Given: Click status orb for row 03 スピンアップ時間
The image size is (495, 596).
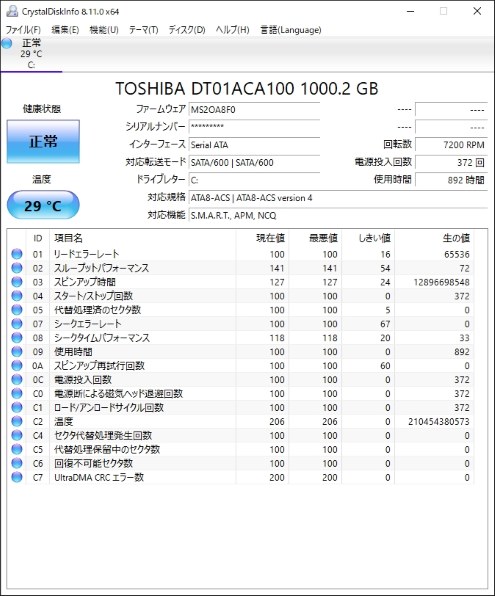Looking at the screenshot, I should [17, 282].
